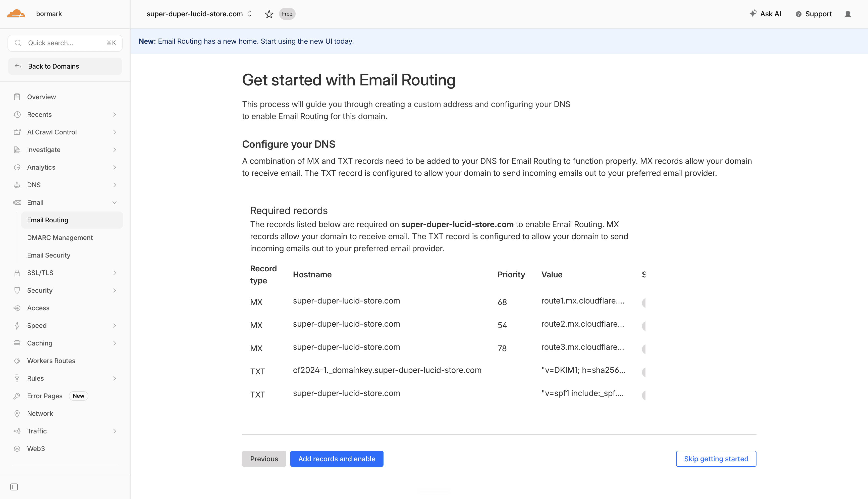Viewport: 868px width, 499px height.
Task: Expand the SSL/TLS sidebar section
Action: 65,273
